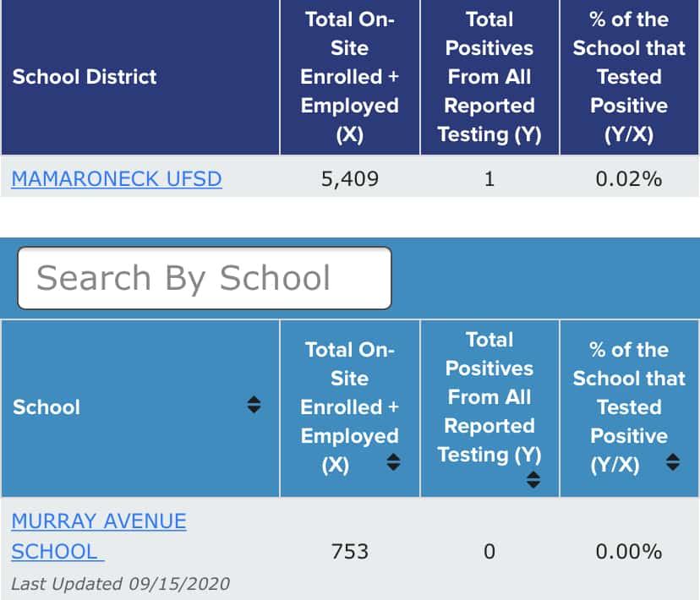Click the School District column header
The image size is (700, 600).
coord(85,77)
